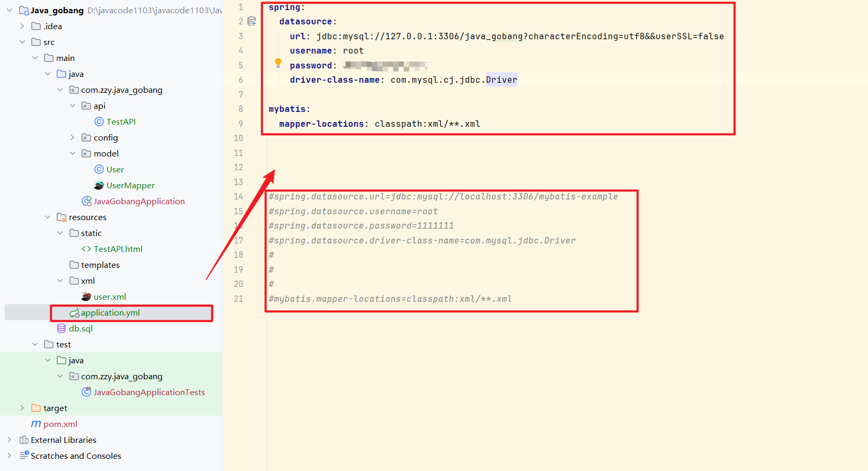Click the config package icon
868x471 pixels.
click(86, 137)
